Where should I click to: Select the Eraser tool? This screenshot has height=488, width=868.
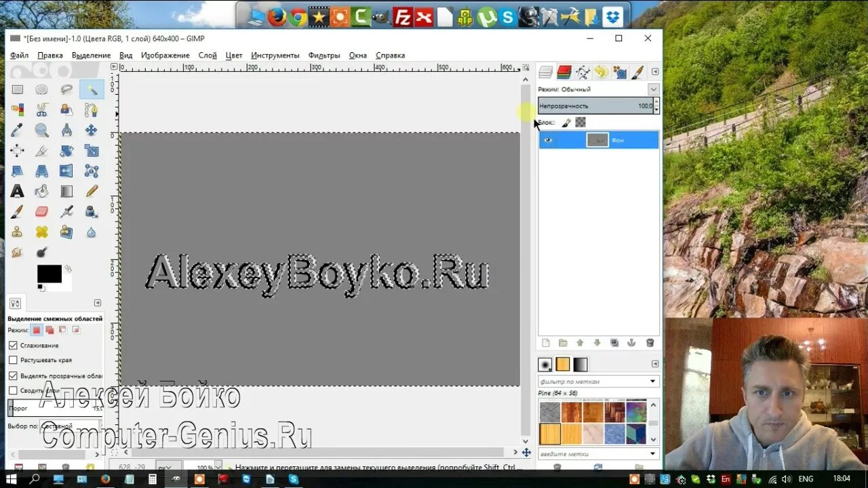[x=42, y=211]
